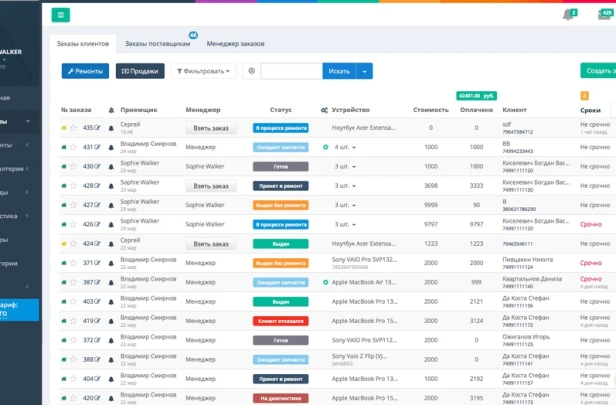The width and height of the screenshot is (616, 405).
Task: Switch to Менеджер заказов tab
Action: point(236,44)
